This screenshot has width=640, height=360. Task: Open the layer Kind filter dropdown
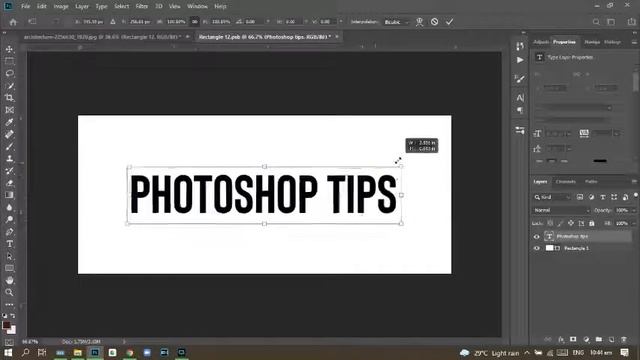tap(552, 197)
